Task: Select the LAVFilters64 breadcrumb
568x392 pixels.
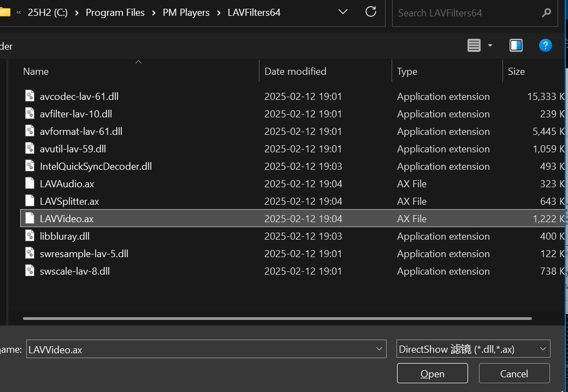Action: (254, 13)
